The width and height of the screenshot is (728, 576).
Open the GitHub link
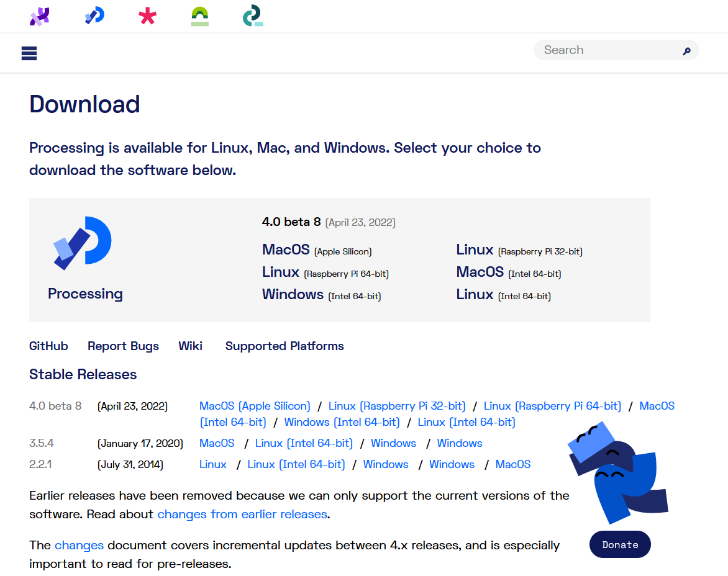[48, 346]
